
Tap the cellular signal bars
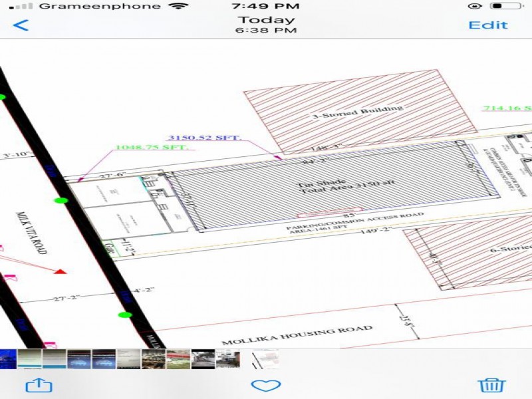click(23, 6)
